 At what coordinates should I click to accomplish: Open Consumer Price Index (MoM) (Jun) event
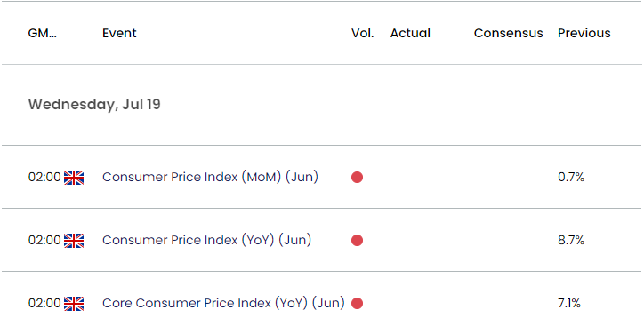point(210,177)
